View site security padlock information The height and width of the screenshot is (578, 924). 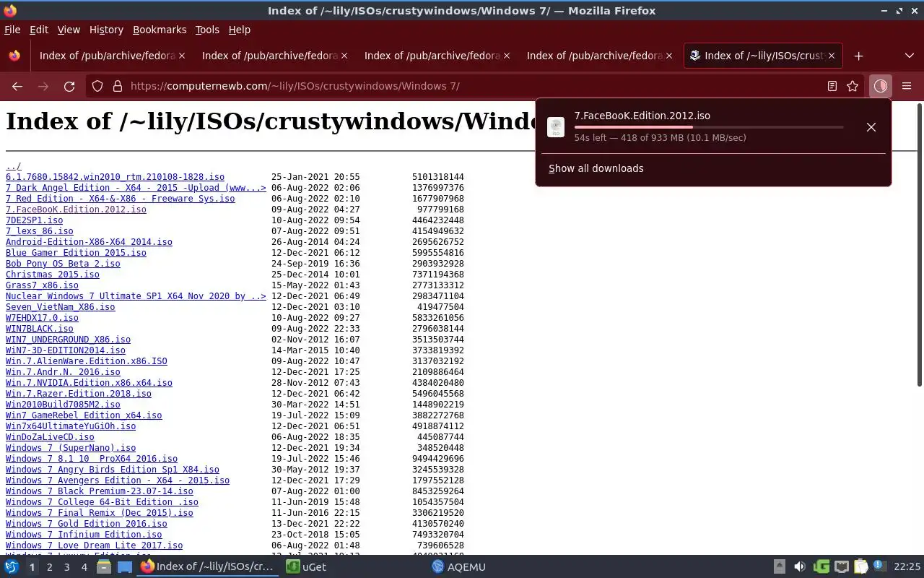point(117,86)
